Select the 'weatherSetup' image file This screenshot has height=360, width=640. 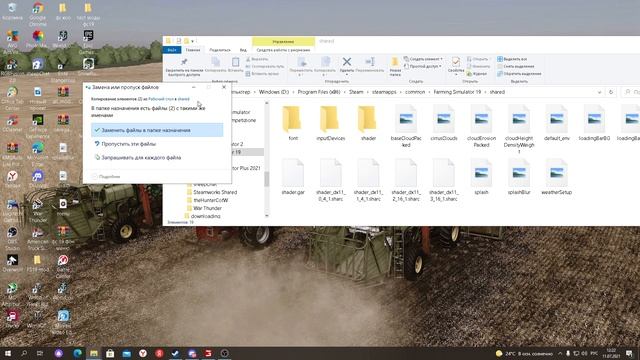[557, 177]
